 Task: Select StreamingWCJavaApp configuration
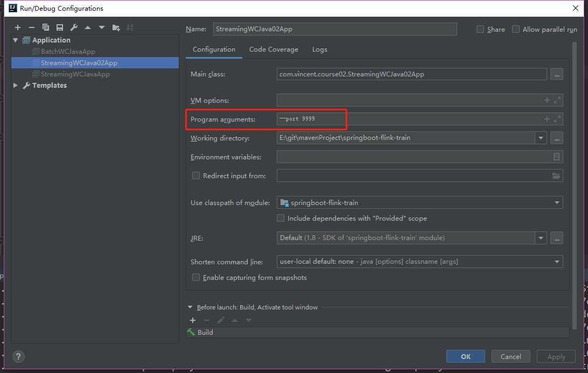pyautogui.click(x=75, y=74)
